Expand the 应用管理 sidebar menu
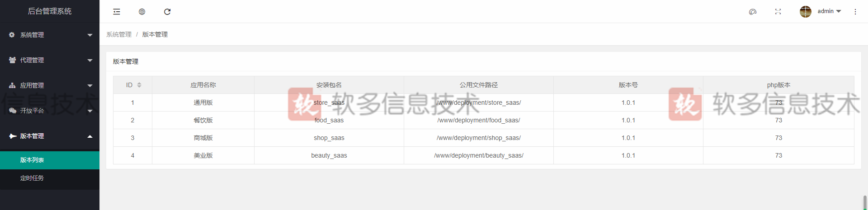 point(50,85)
